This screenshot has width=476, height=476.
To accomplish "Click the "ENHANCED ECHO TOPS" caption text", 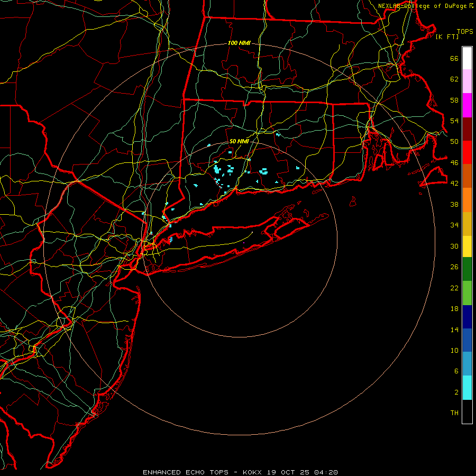I will (x=186, y=472).
